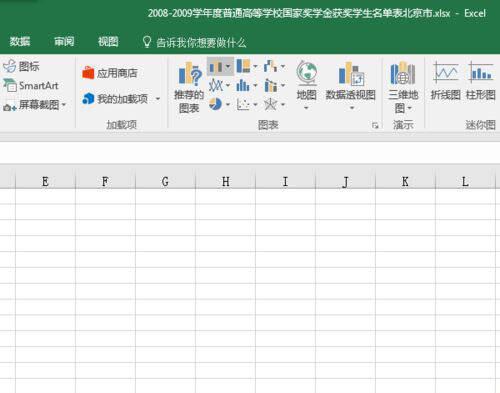Expand the statistic chart dropdown arrow
This screenshot has width=500, height=393.
pos(255,86)
